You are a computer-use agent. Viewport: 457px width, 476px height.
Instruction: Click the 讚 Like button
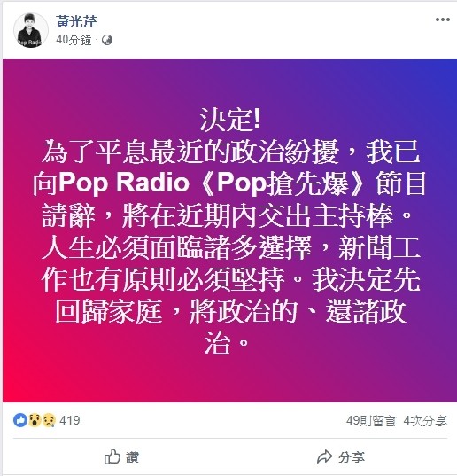tap(121, 456)
